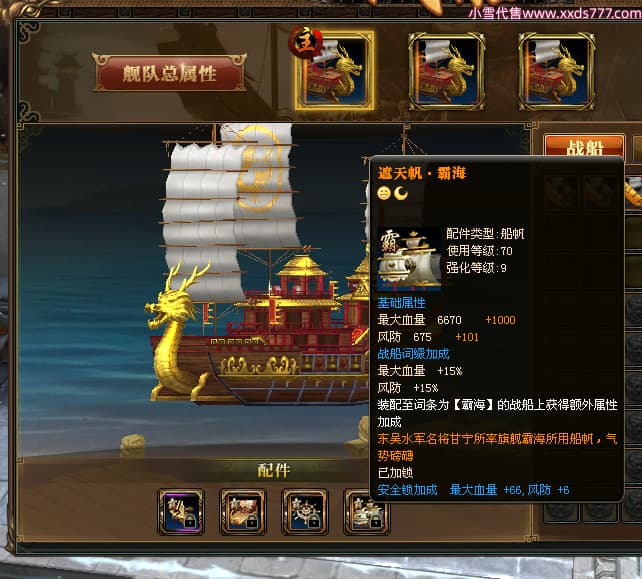Click the orange face icon in tooltip
Viewport: 642px width, 579px height.
click(384, 193)
